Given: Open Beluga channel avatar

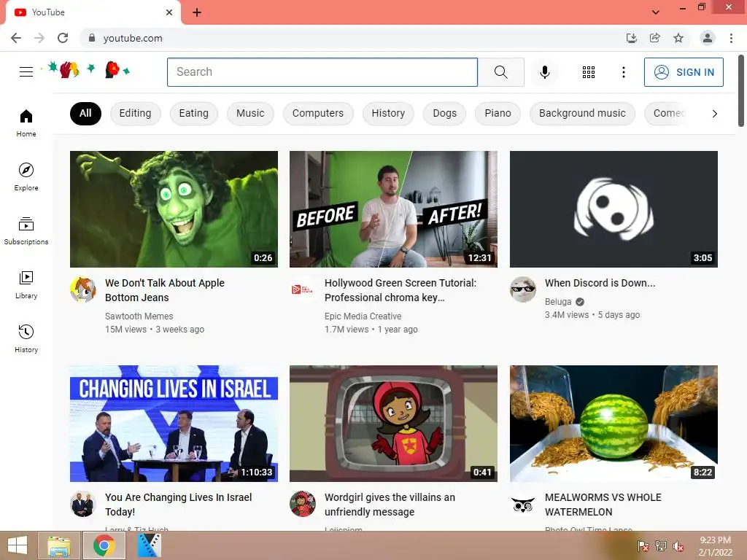Looking at the screenshot, I should (522, 289).
